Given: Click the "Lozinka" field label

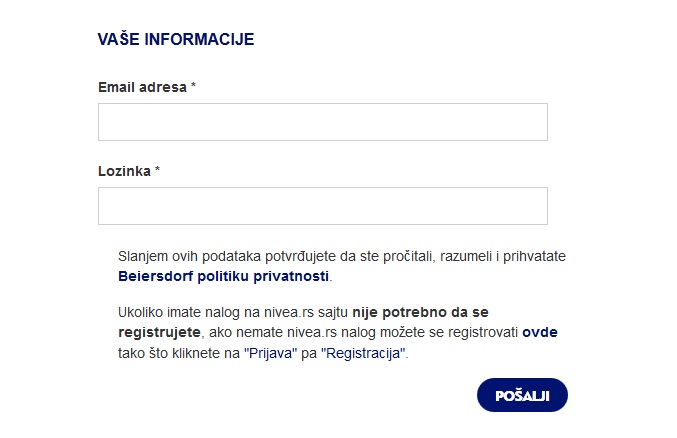Looking at the screenshot, I should [124, 171].
